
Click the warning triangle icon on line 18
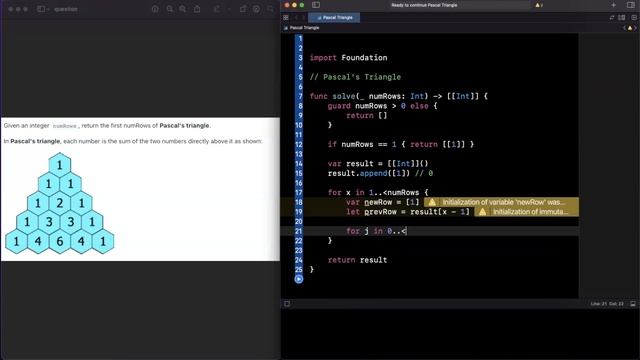(x=432, y=202)
